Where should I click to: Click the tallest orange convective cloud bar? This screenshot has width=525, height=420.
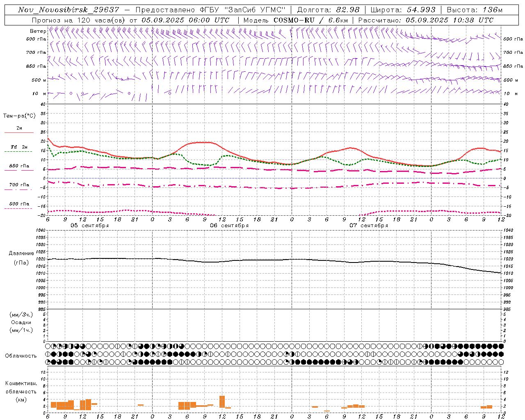222,402
